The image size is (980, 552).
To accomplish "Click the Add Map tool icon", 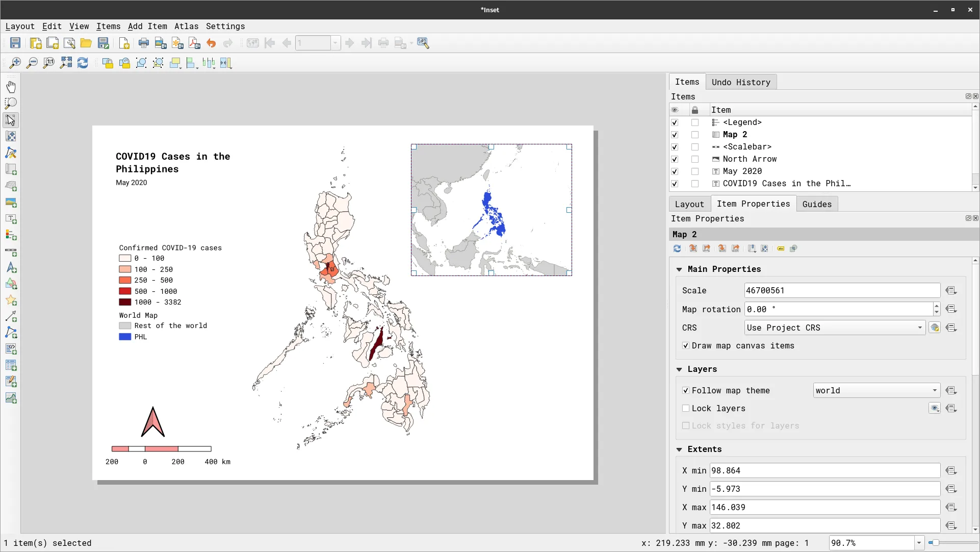I will (11, 169).
